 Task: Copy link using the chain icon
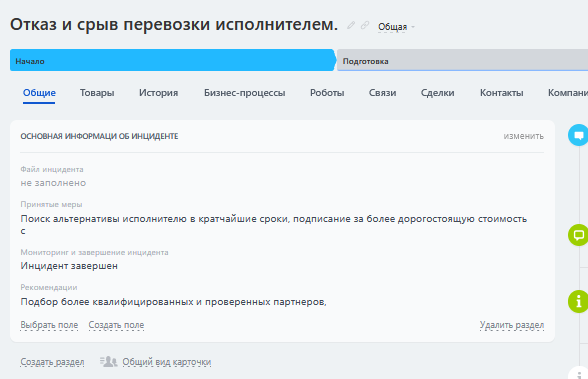click(x=365, y=25)
